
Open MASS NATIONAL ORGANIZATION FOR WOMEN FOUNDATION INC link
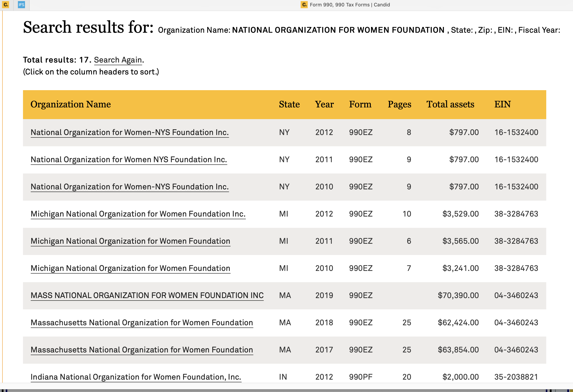(x=147, y=295)
